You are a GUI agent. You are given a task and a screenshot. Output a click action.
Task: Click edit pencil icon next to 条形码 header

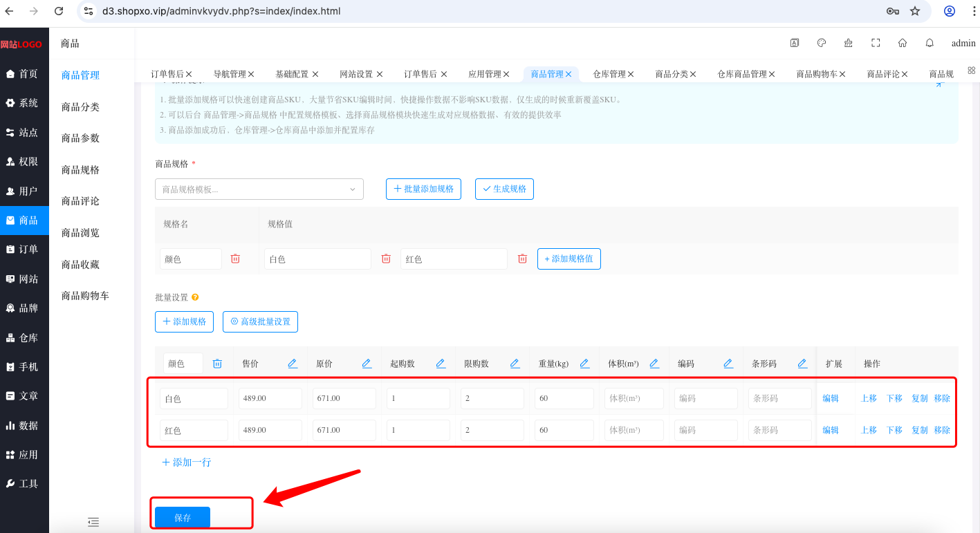click(802, 364)
